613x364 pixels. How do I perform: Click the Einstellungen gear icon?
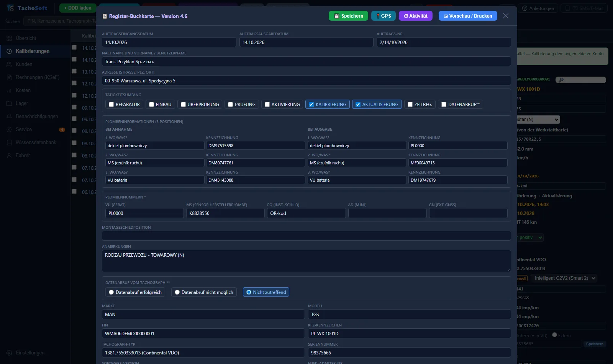tap(9, 353)
